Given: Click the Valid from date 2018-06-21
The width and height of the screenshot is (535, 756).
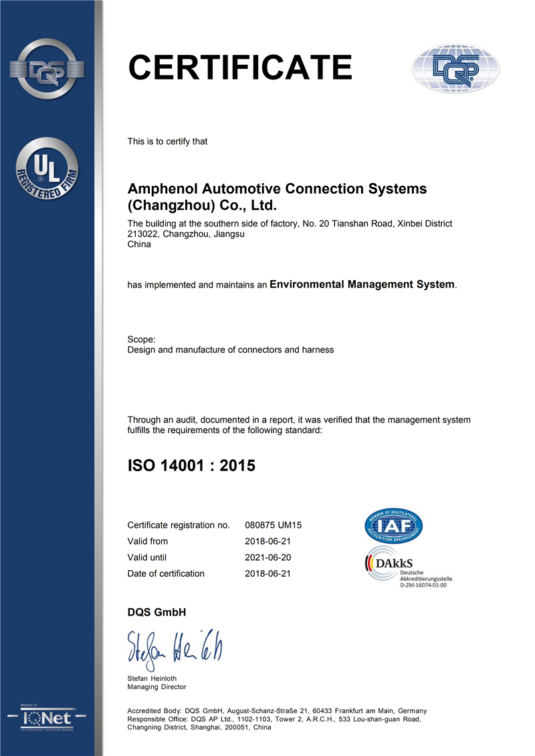Looking at the screenshot, I should click(x=267, y=541).
